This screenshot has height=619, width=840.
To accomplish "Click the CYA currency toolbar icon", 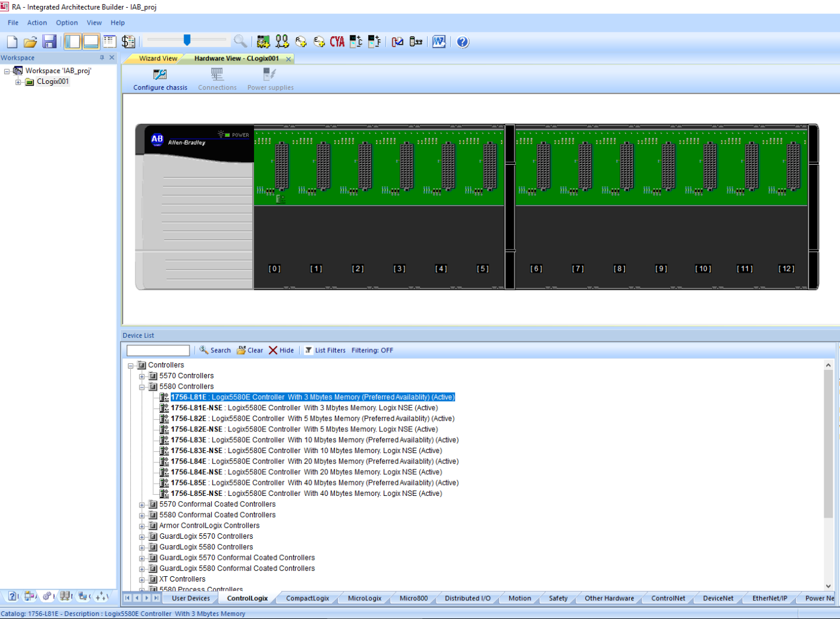I will click(x=337, y=42).
